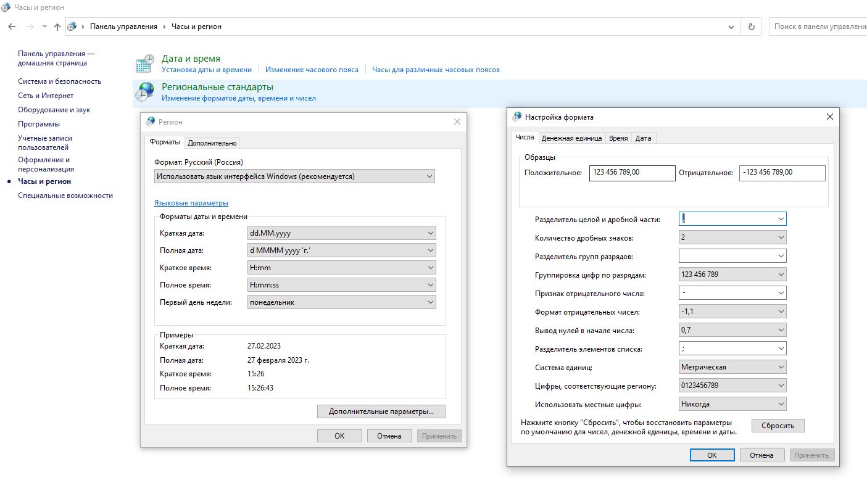Open the decimal separator combo box
The image size is (867, 504).
point(732,218)
